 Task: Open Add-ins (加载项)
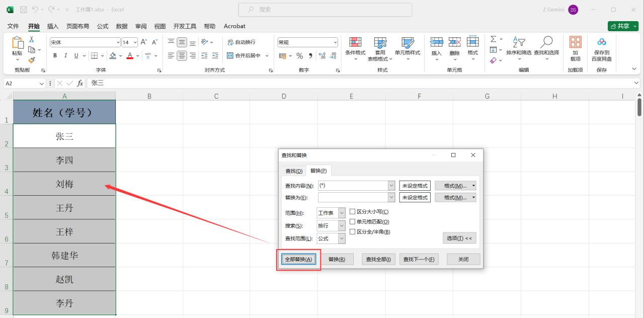pyautogui.click(x=575, y=48)
